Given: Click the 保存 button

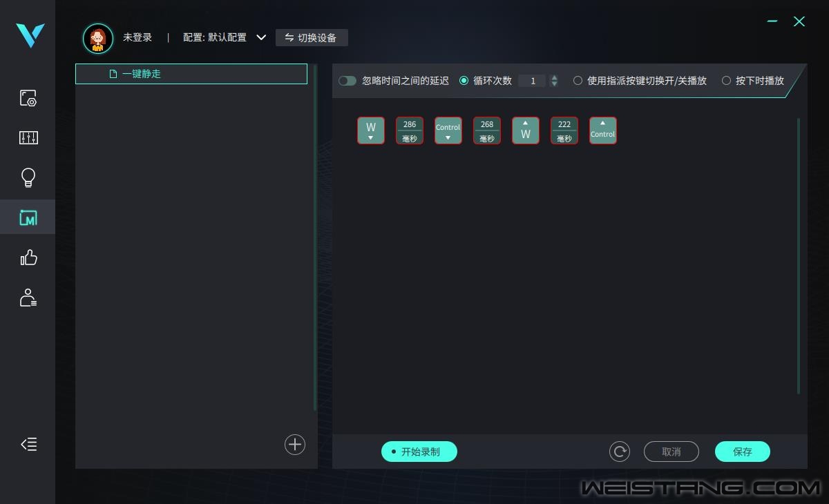Looking at the screenshot, I should 742,452.
